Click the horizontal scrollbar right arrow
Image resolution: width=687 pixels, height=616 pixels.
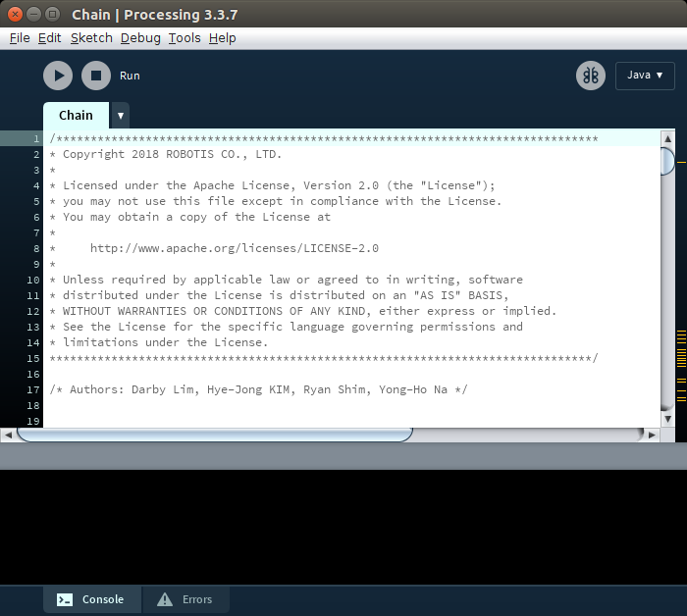(652, 435)
